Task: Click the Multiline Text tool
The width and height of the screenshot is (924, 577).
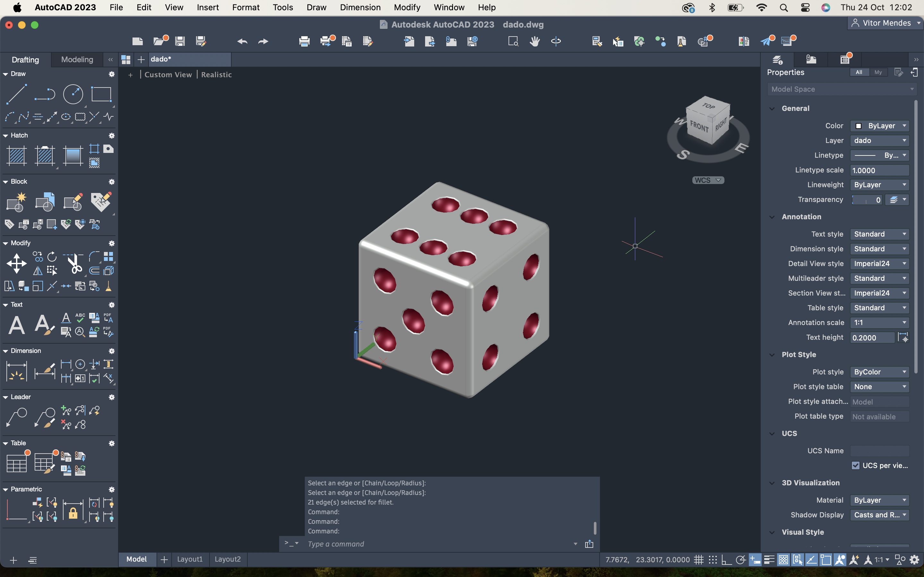Action: (16, 325)
